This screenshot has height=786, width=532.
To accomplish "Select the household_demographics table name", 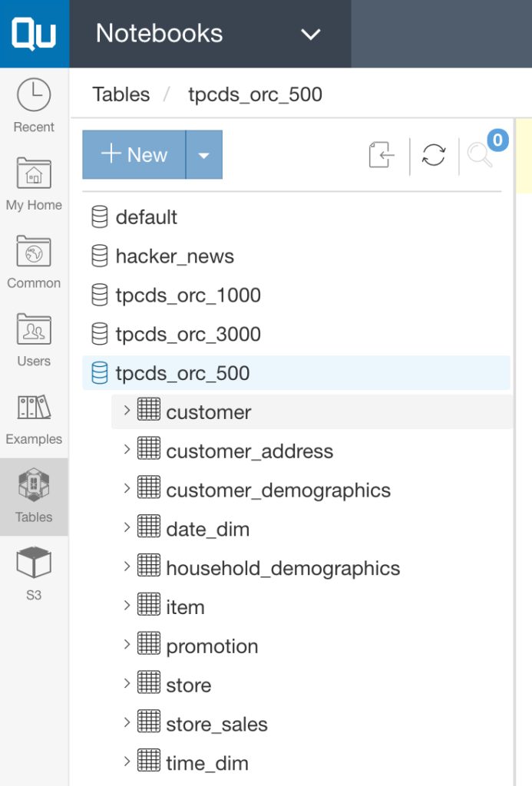I will (x=283, y=569).
